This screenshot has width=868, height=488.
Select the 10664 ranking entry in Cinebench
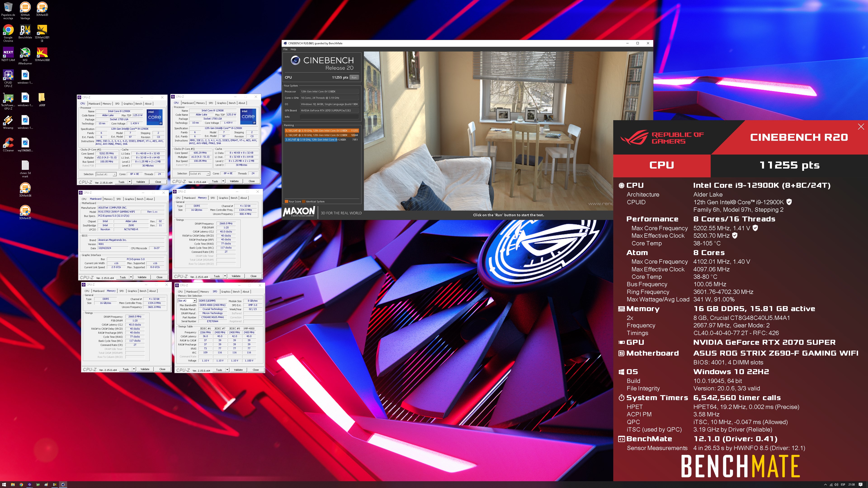(321, 135)
